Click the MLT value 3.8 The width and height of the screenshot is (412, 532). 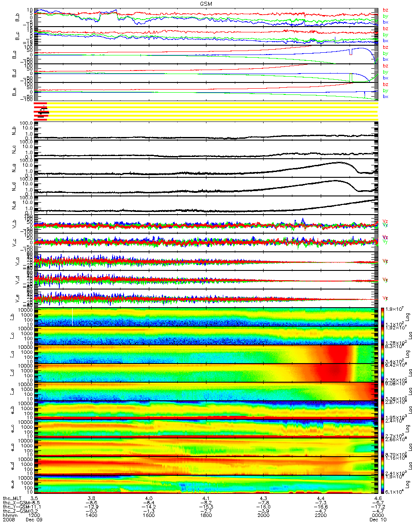pos(92,498)
